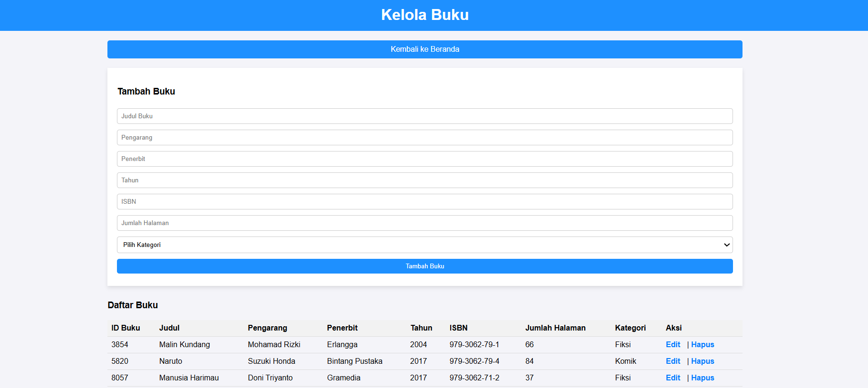The height and width of the screenshot is (388, 868).
Task: Edit the Naruto book entry
Action: pos(673,361)
